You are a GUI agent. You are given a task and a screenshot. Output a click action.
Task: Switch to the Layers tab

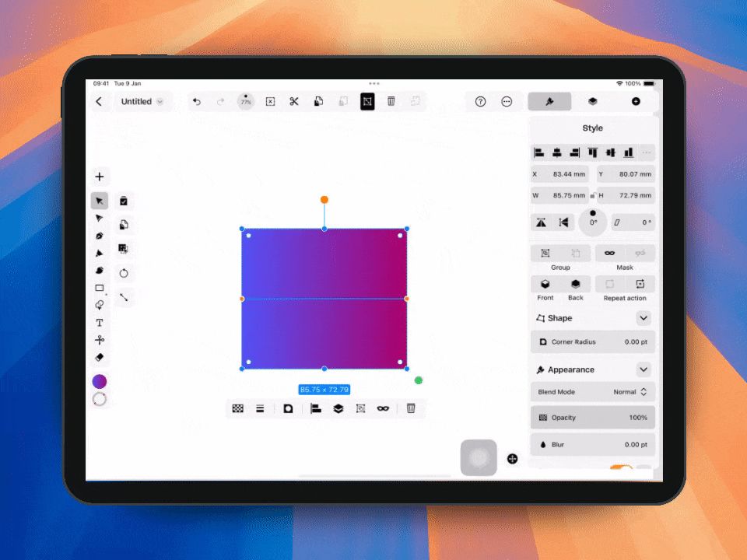[x=593, y=101]
